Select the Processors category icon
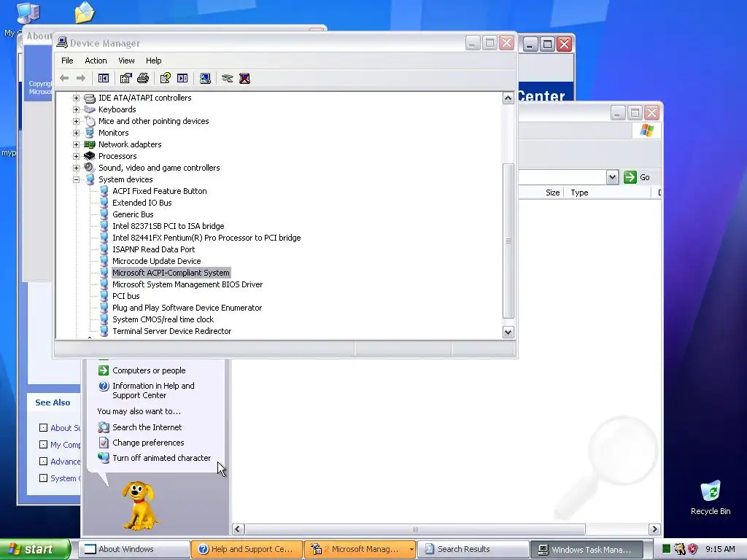This screenshot has height=560, width=747. 90,156
